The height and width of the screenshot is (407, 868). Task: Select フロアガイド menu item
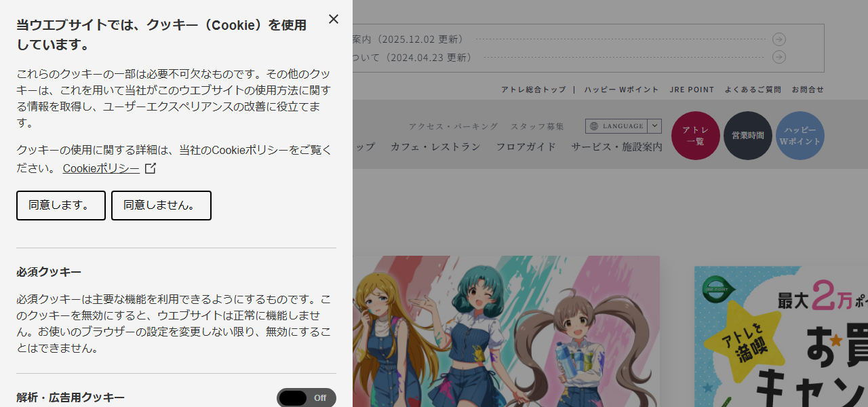click(x=526, y=147)
